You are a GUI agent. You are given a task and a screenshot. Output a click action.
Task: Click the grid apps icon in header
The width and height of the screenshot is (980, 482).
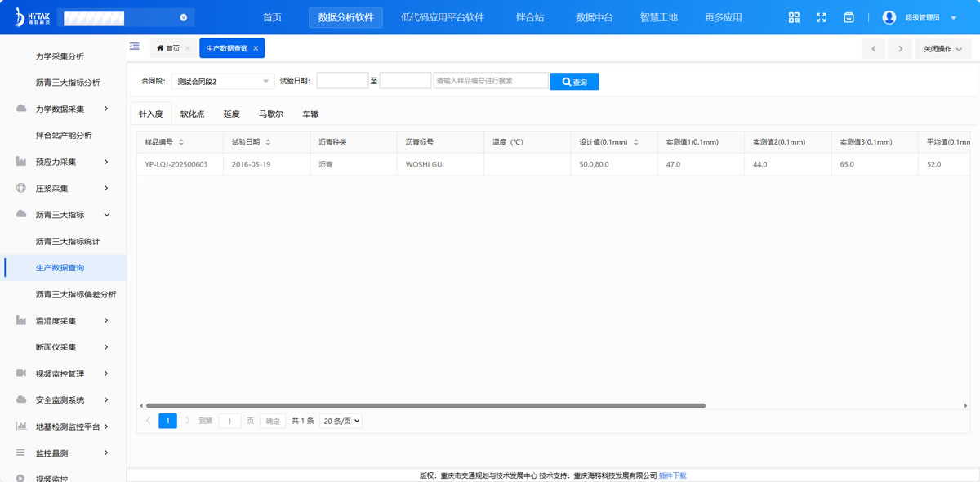coord(794,17)
